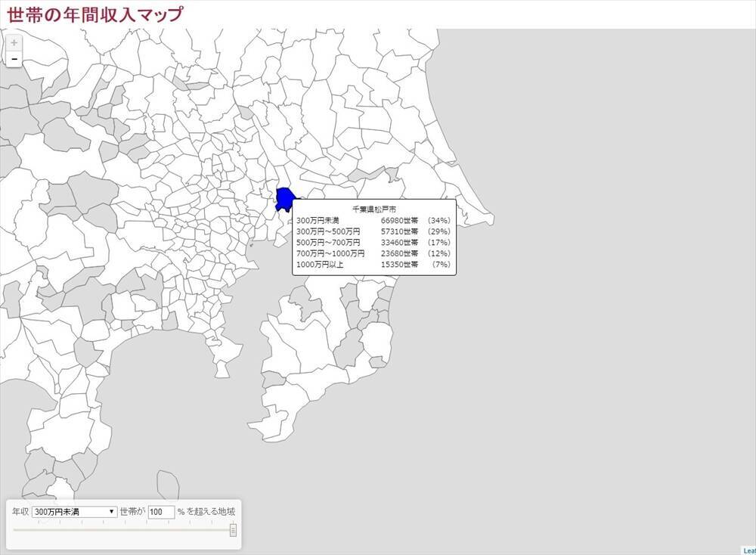Click the dropdown arrow beside 300万円未満

tap(112, 512)
